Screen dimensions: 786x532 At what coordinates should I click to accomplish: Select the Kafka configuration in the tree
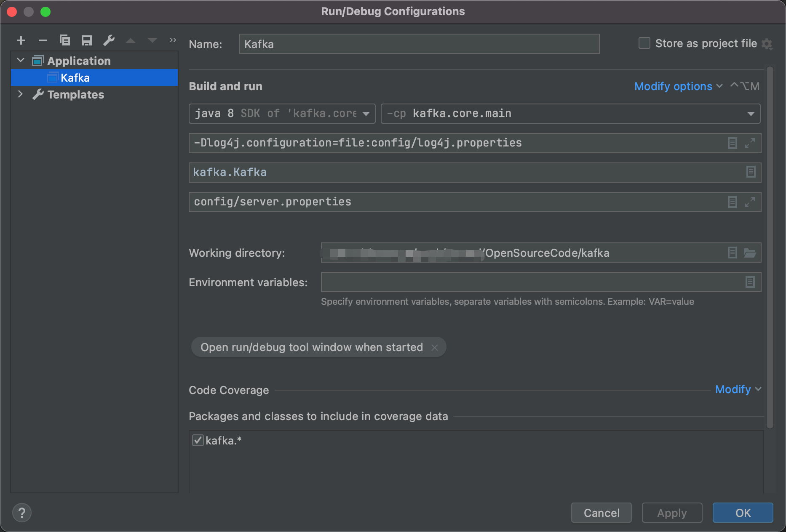pos(94,77)
